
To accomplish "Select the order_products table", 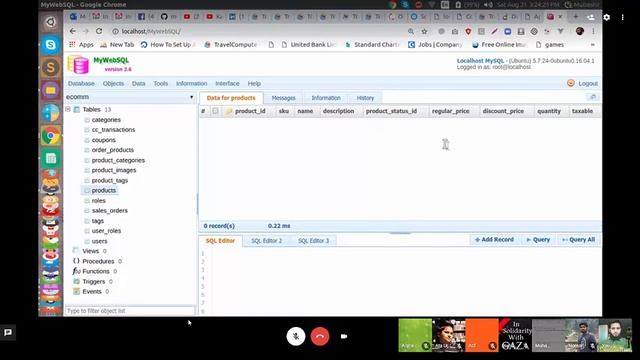I will 113,150.
